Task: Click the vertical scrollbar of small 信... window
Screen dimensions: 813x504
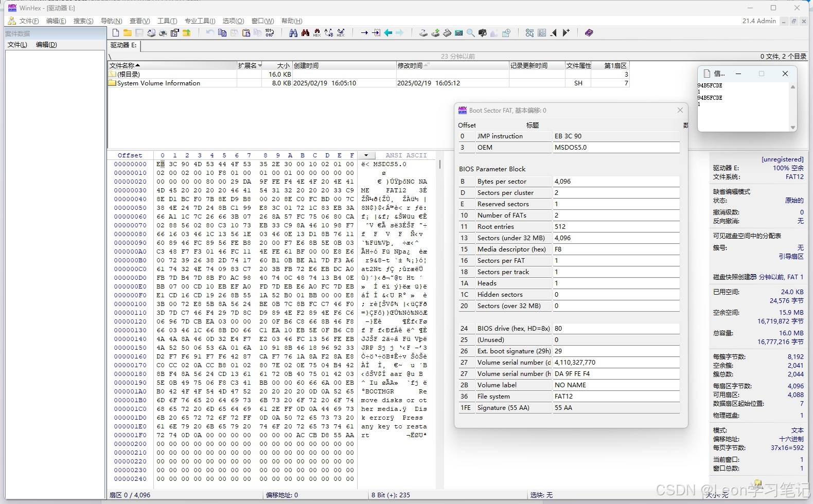Action: point(793,107)
